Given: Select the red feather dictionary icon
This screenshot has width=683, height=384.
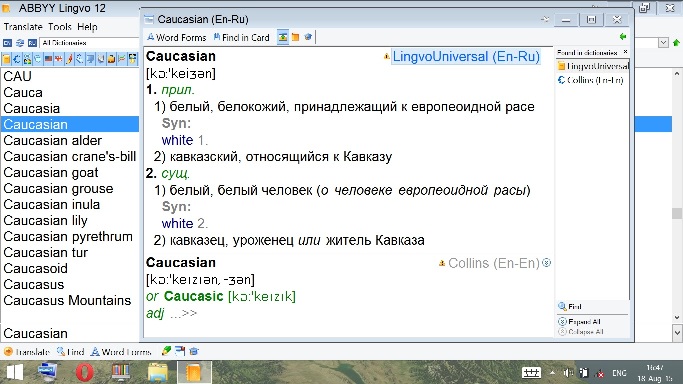Looking at the screenshot, I should point(69,59).
